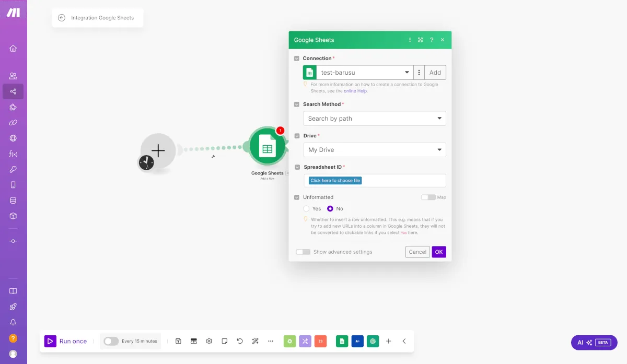Click the Cancel button
This screenshot has width=627, height=364.
417,252
